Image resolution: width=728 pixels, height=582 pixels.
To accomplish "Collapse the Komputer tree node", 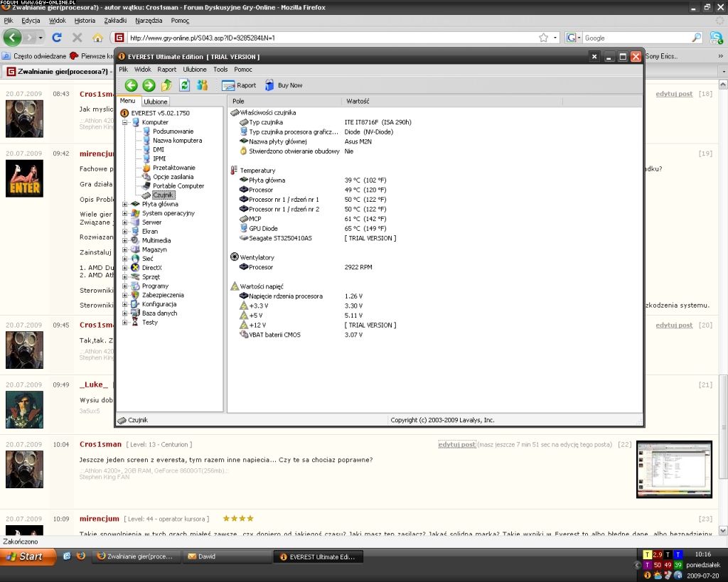I will click(x=125, y=122).
